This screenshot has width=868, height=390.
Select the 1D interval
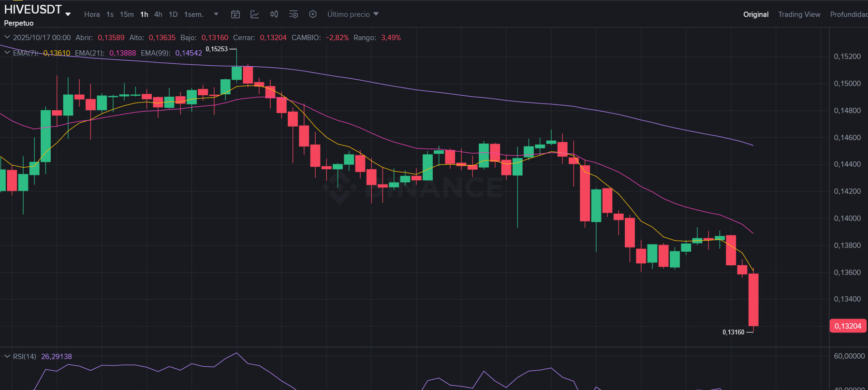click(x=173, y=14)
